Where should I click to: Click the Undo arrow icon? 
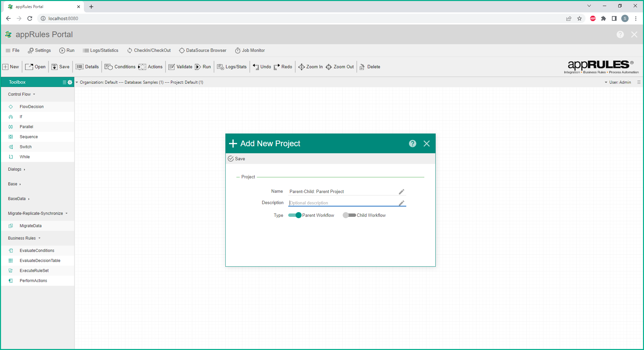256,67
